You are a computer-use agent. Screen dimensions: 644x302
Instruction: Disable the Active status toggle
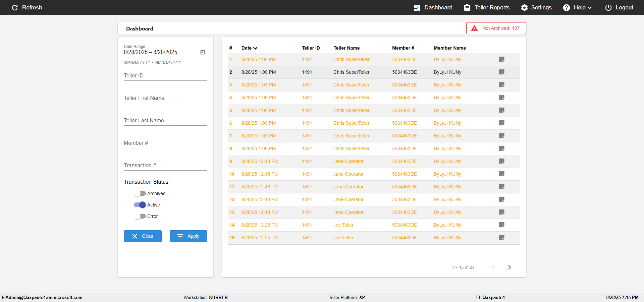point(140,205)
